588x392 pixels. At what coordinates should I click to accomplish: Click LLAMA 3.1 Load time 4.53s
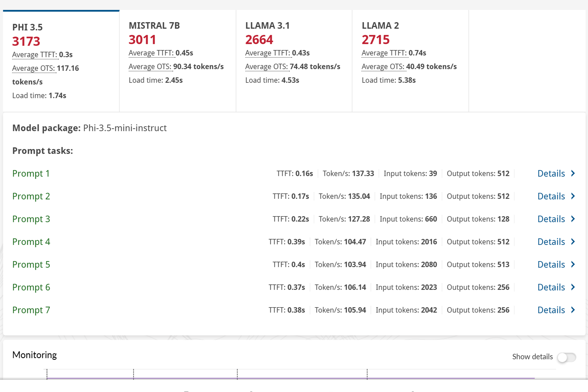click(x=272, y=80)
